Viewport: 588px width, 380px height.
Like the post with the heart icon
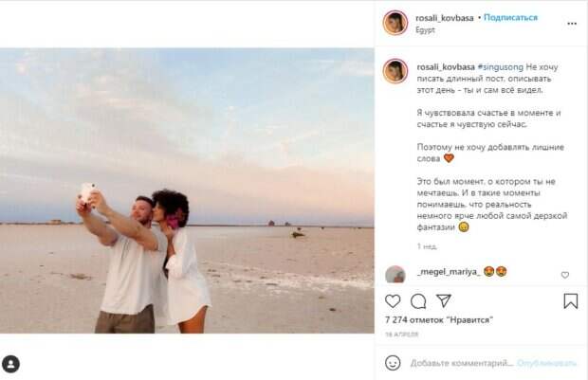[x=393, y=301]
